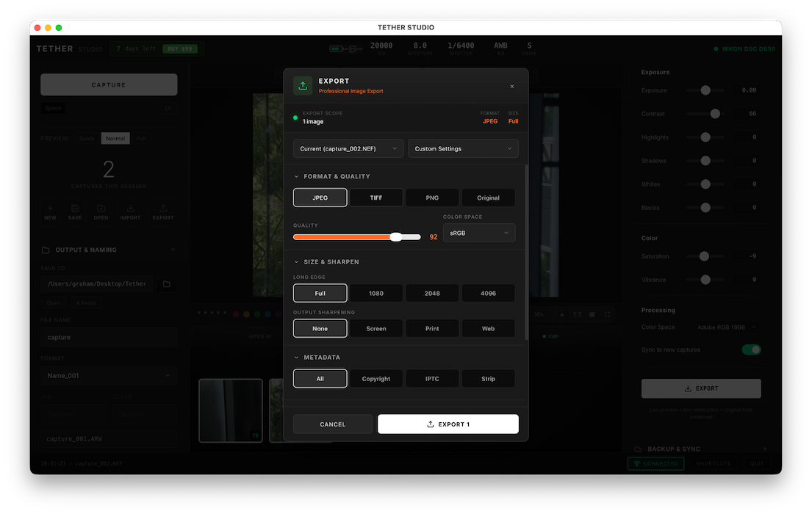
Task: Click the Export dialog upload icon
Action: [303, 86]
